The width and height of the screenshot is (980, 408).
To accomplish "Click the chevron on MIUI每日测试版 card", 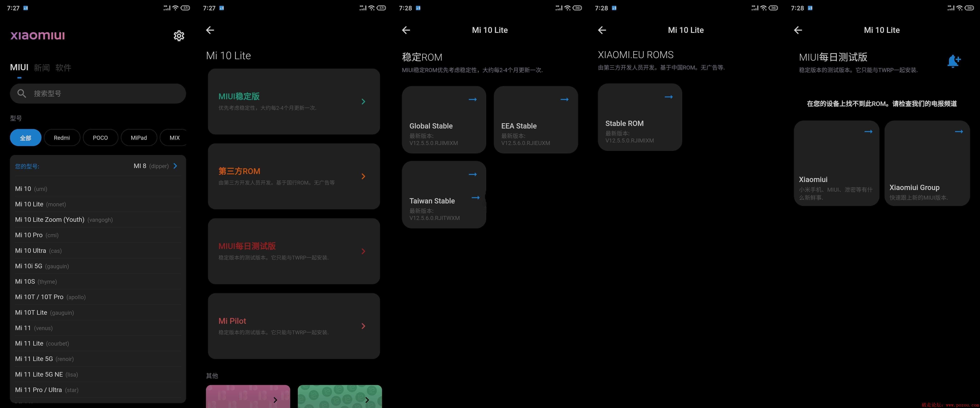I will click(x=363, y=251).
